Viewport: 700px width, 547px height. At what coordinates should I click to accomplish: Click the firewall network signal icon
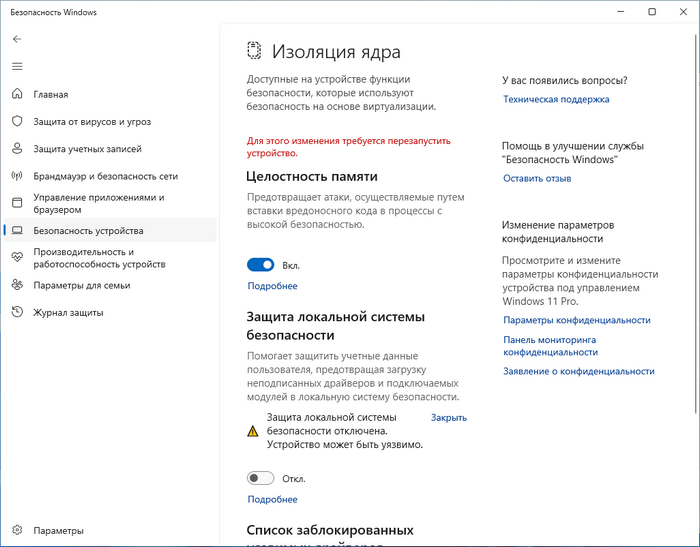coord(17,176)
